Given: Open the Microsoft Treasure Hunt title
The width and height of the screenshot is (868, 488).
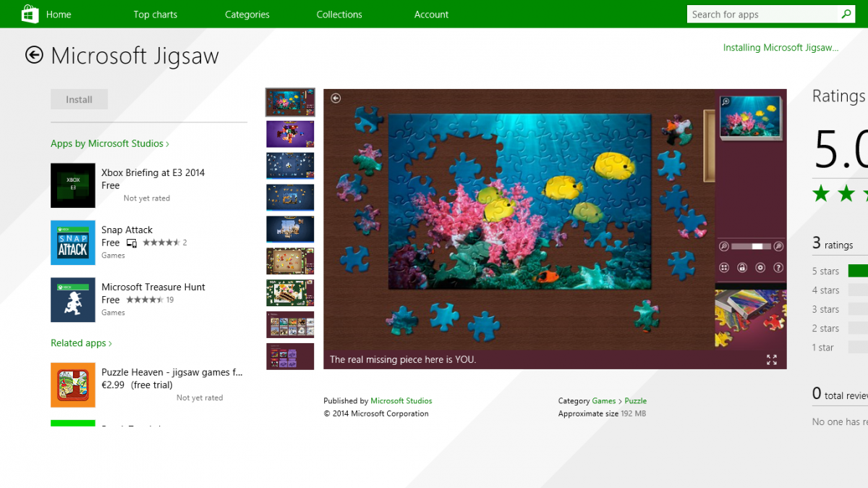Looking at the screenshot, I should pos(153,287).
